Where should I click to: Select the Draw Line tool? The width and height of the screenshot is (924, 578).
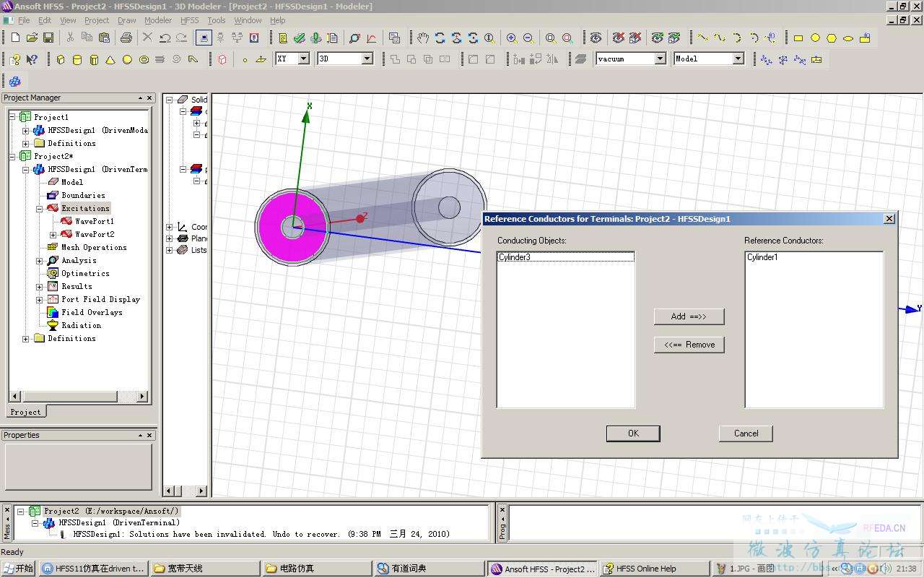(x=702, y=38)
